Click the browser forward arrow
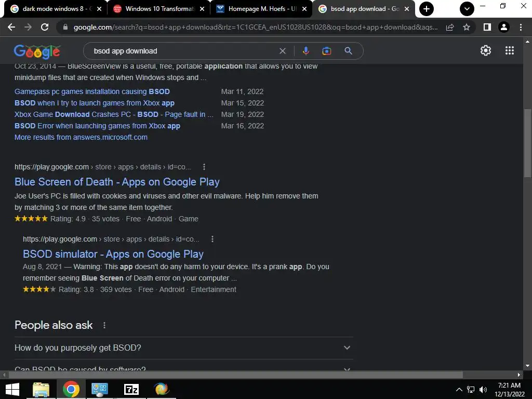Viewport: 532px width, 399px height. 28,27
